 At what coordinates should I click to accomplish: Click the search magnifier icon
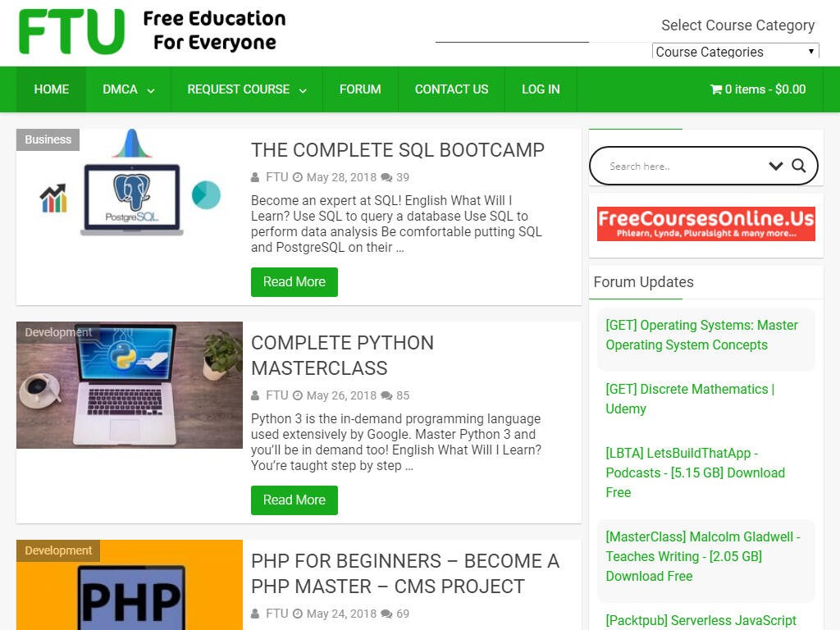(798, 166)
